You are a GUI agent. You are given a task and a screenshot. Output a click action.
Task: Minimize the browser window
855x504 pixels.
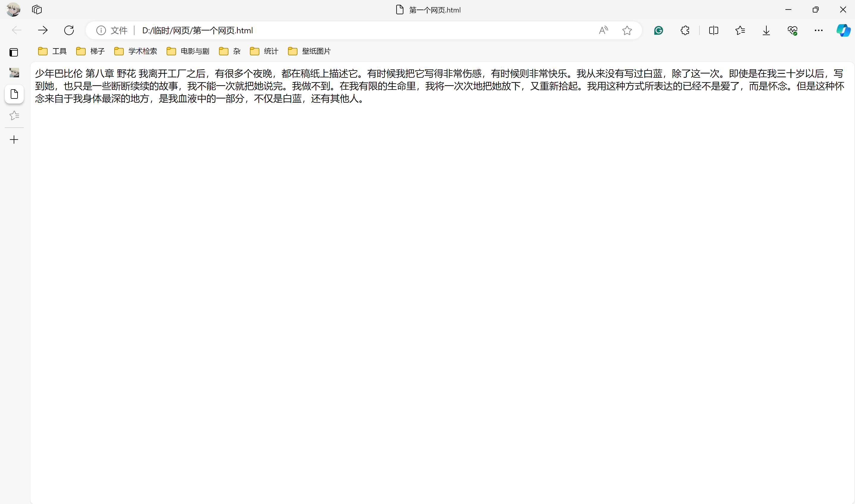tap(788, 10)
